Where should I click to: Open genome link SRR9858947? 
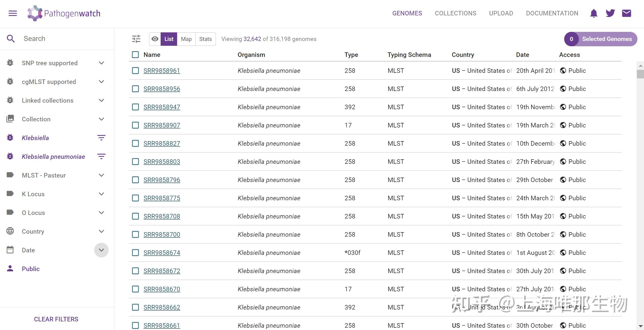[162, 107]
